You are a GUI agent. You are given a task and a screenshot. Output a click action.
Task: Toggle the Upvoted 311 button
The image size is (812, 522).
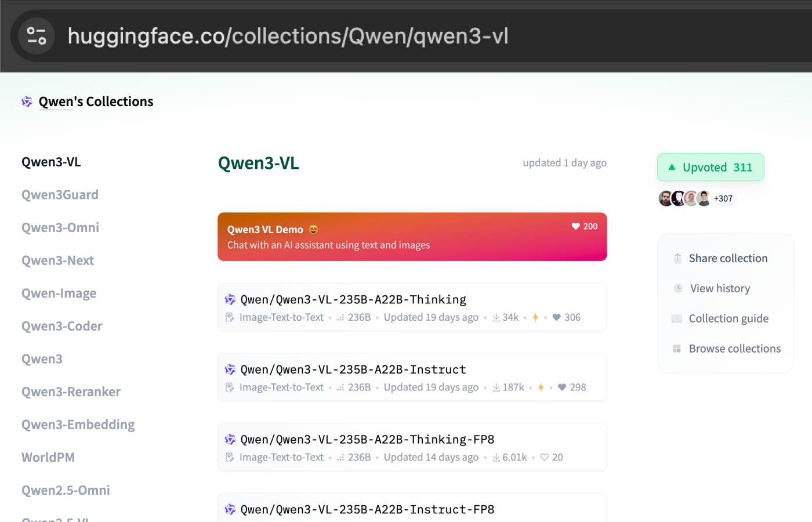[710, 168]
